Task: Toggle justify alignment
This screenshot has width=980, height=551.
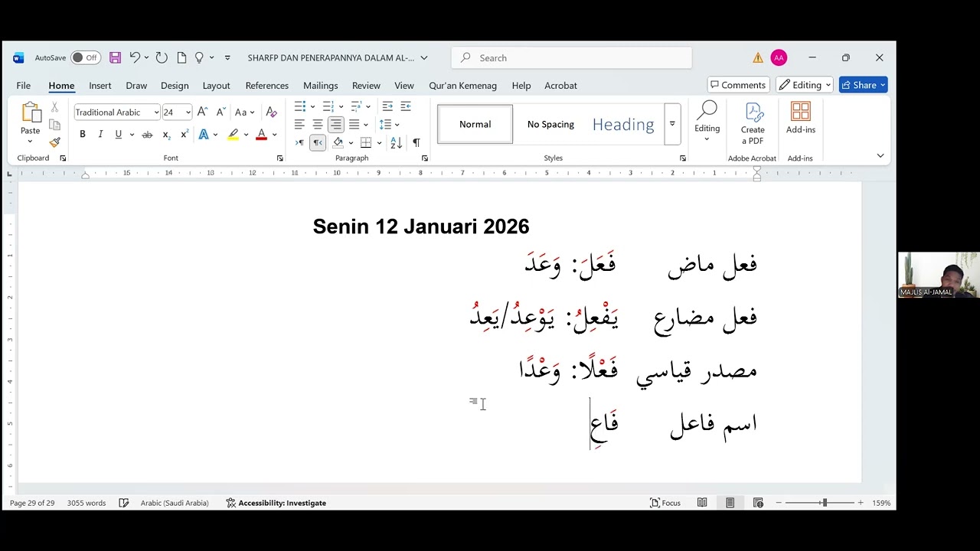Action: click(x=354, y=124)
